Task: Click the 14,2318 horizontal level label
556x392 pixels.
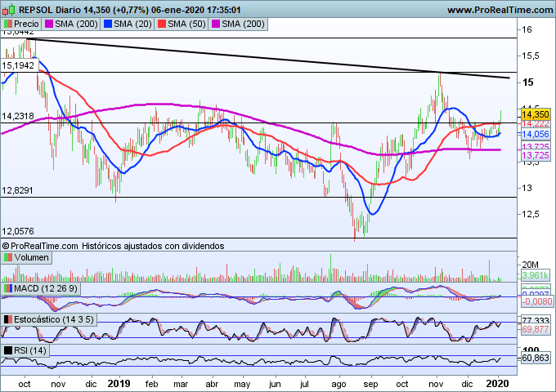Action: (18, 116)
